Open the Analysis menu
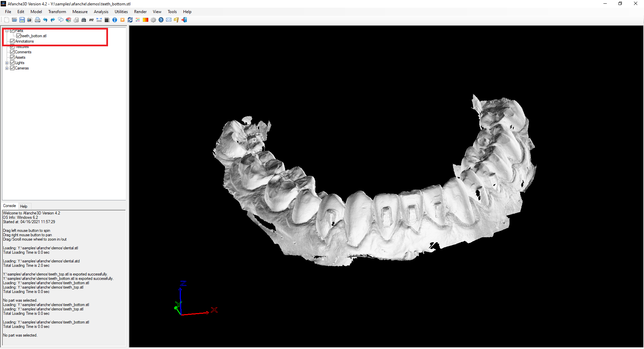644x349 pixels. 101,12
